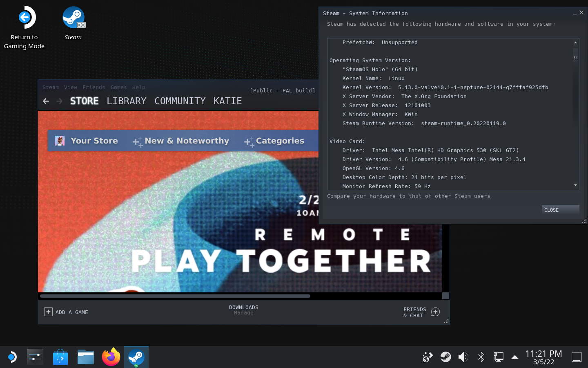Switch to the LIBRARY tab
588x368 pixels.
tap(127, 101)
